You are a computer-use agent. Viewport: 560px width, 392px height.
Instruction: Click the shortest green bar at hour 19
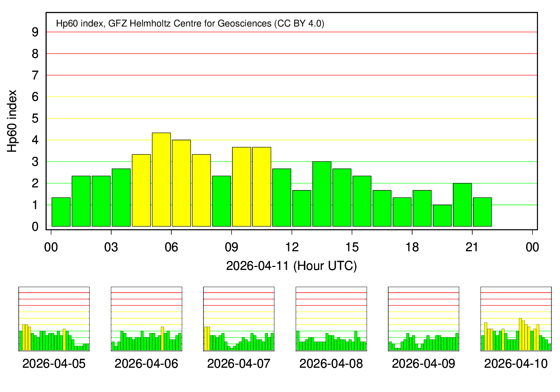pyautogui.click(x=442, y=215)
